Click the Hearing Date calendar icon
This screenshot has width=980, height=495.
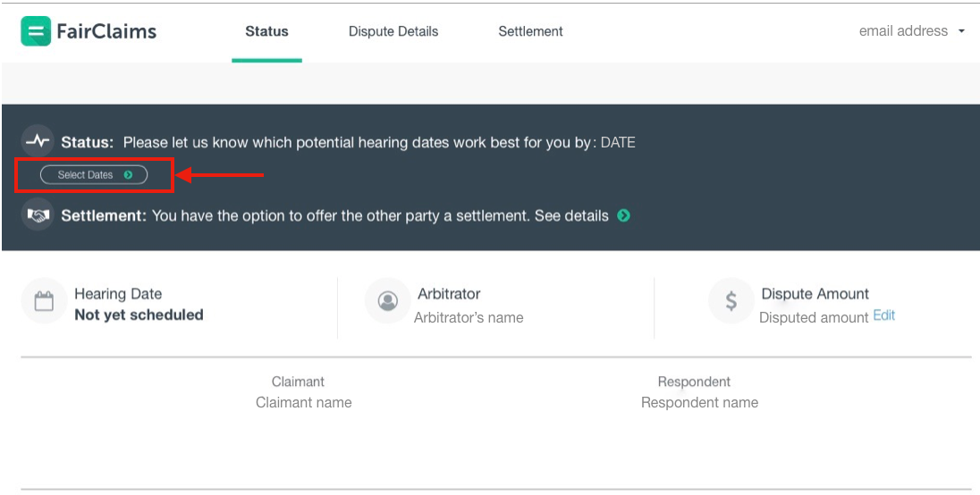(x=43, y=301)
